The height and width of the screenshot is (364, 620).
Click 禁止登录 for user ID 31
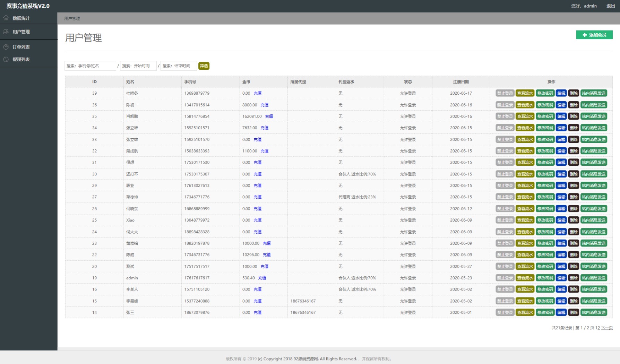[x=505, y=163]
